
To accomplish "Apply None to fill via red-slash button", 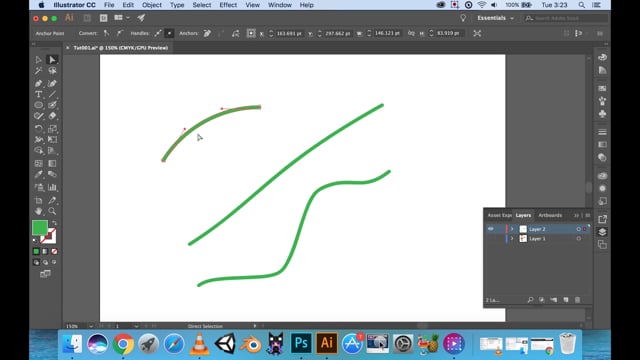I will 54,251.
